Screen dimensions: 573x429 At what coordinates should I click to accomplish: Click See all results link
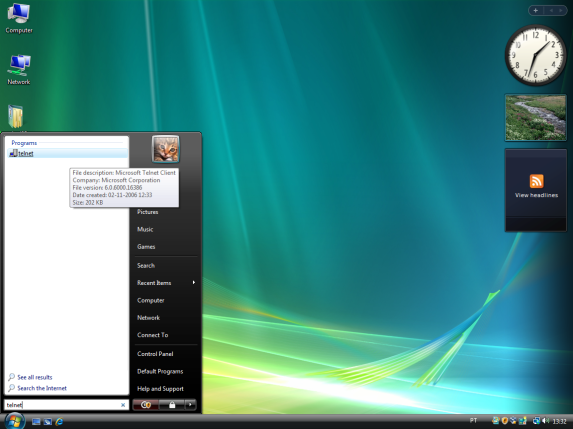[35, 377]
